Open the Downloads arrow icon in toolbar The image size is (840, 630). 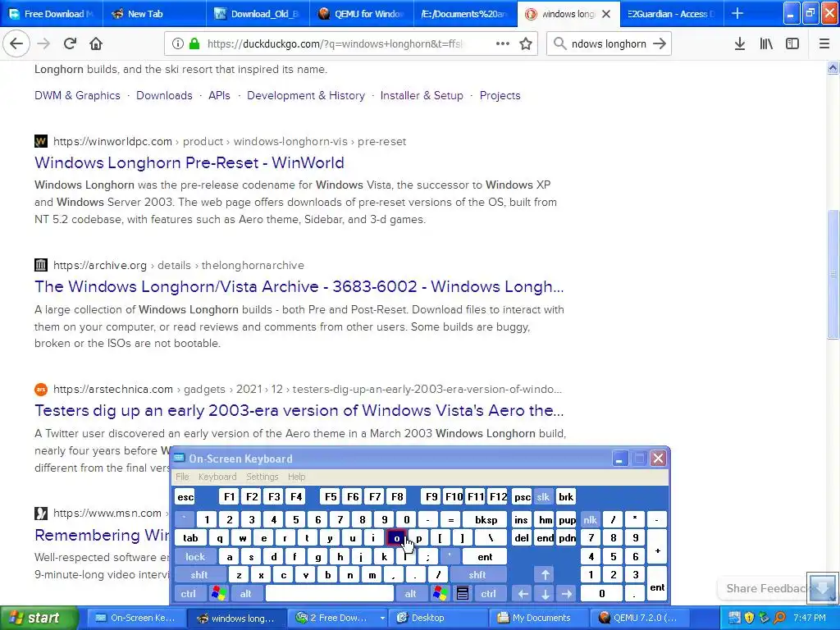(740, 43)
